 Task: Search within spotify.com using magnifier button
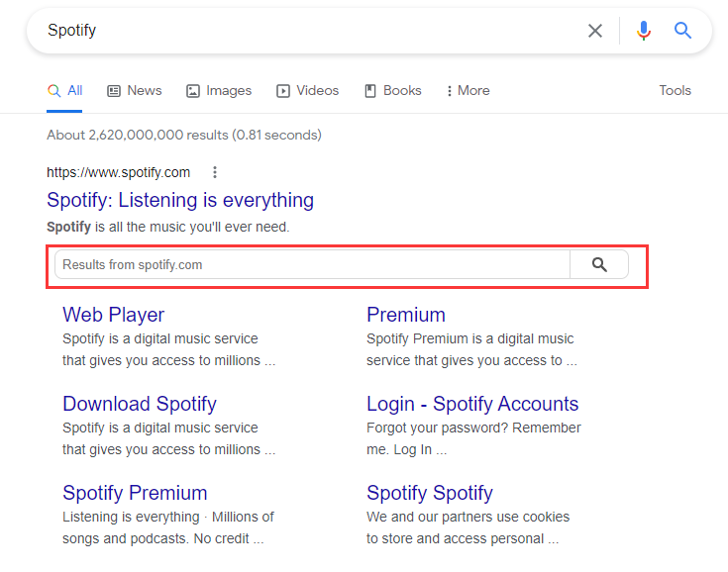click(599, 264)
